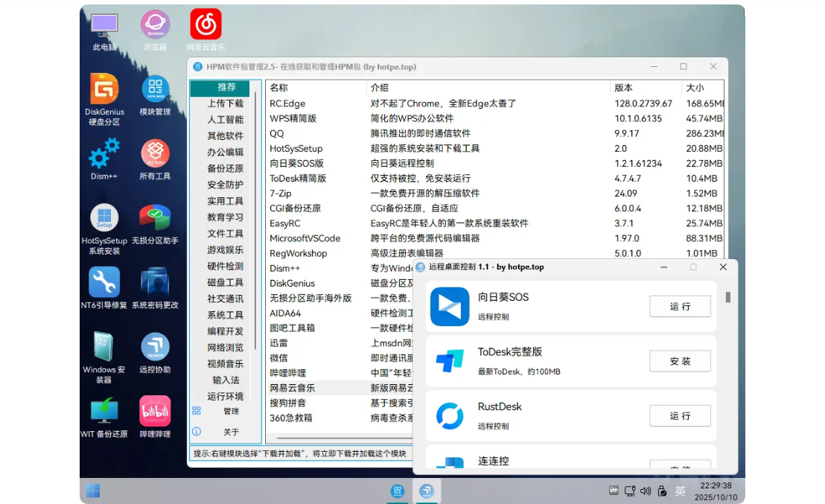Click the horizontal scrollbar of package list
The image size is (825, 504).
pyautogui.click(x=345, y=438)
